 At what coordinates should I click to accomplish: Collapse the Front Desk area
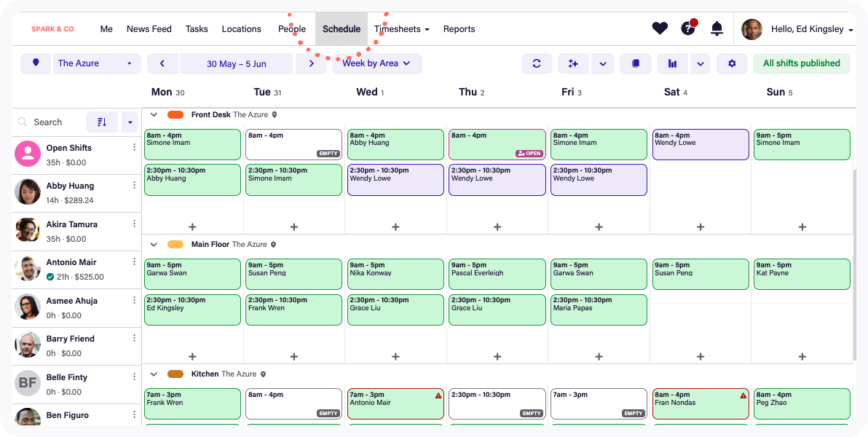click(154, 114)
